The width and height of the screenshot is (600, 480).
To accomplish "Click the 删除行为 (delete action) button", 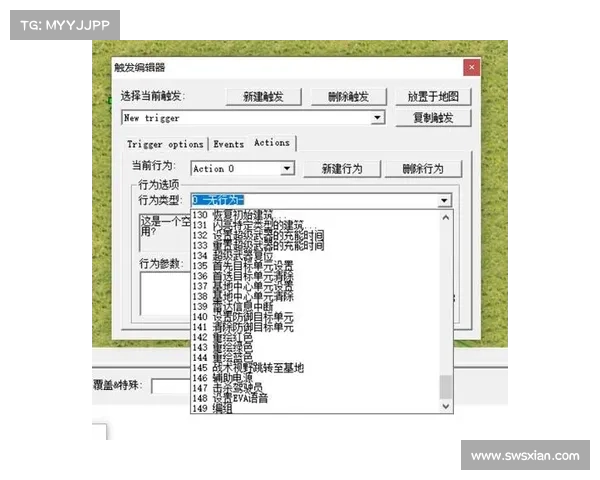I will coord(423,168).
